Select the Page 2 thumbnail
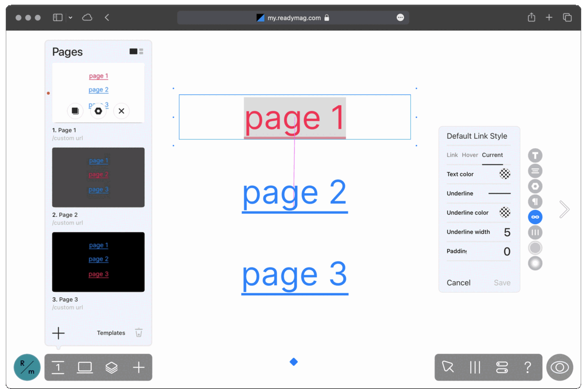This screenshot has height=389, width=588. coord(98,177)
